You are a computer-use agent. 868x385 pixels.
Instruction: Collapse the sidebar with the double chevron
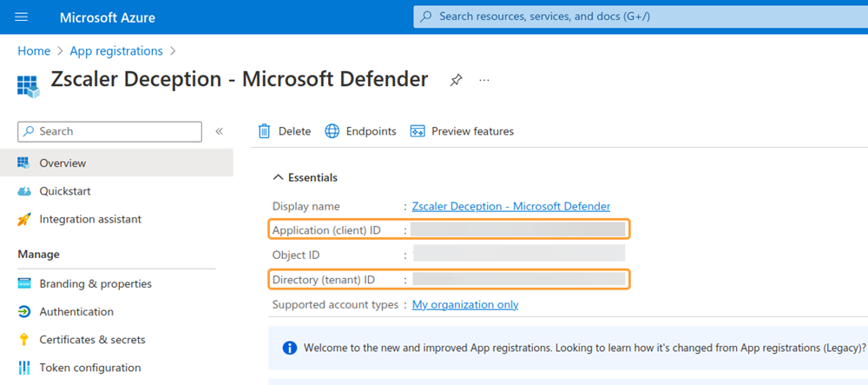[220, 131]
